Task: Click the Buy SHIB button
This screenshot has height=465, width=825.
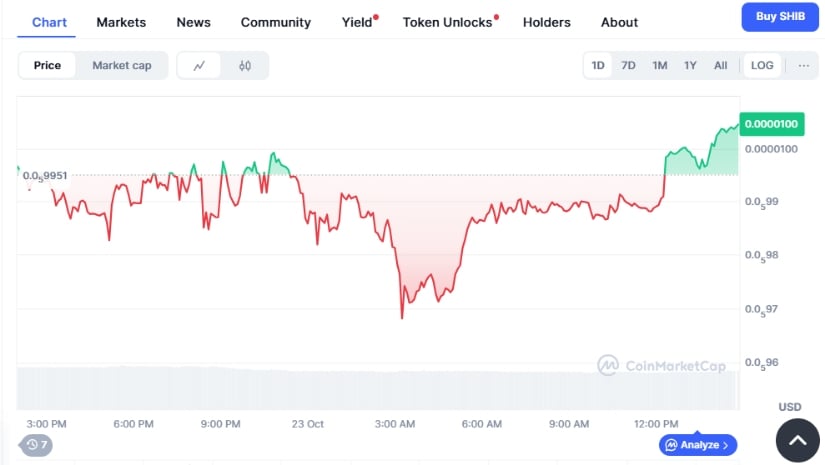Action: (x=779, y=17)
